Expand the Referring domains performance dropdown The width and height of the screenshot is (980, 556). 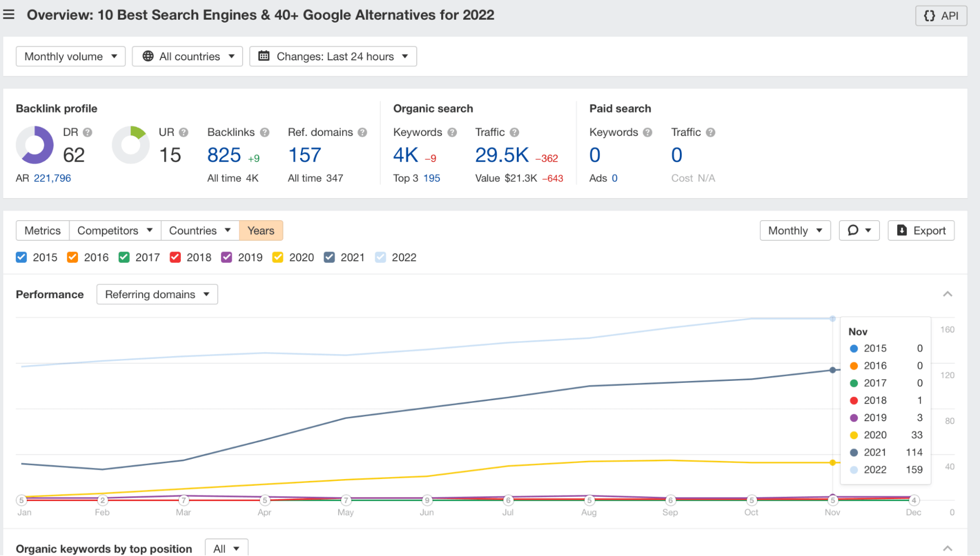coord(157,294)
